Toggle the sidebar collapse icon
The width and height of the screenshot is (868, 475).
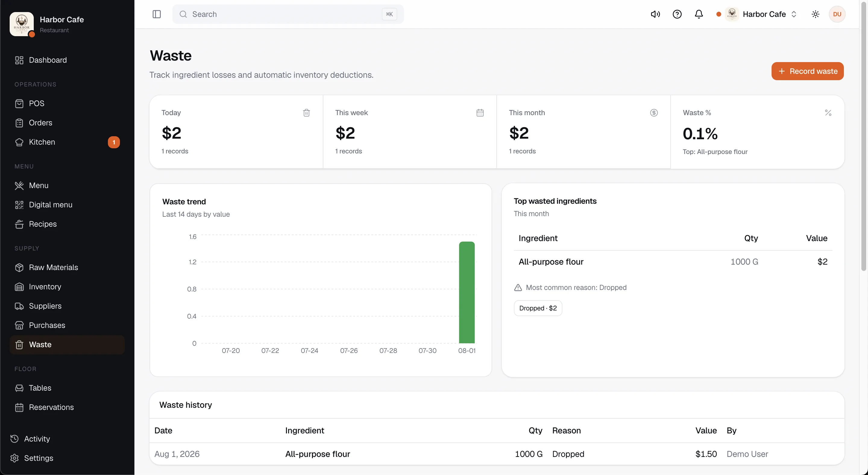coord(157,14)
